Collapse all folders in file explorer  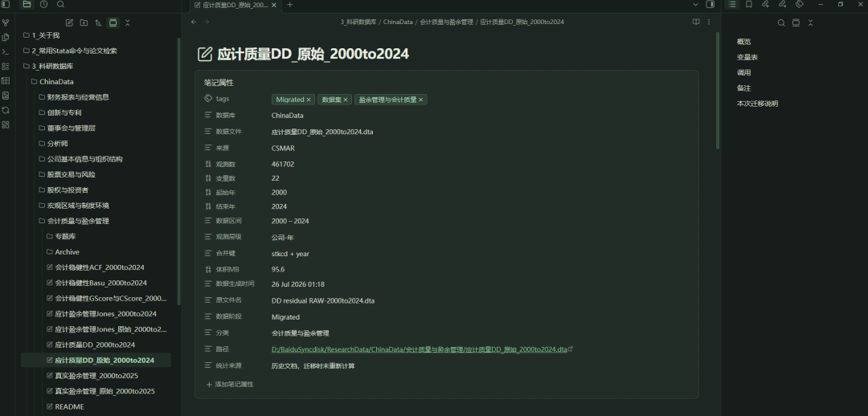pyautogui.click(x=128, y=22)
